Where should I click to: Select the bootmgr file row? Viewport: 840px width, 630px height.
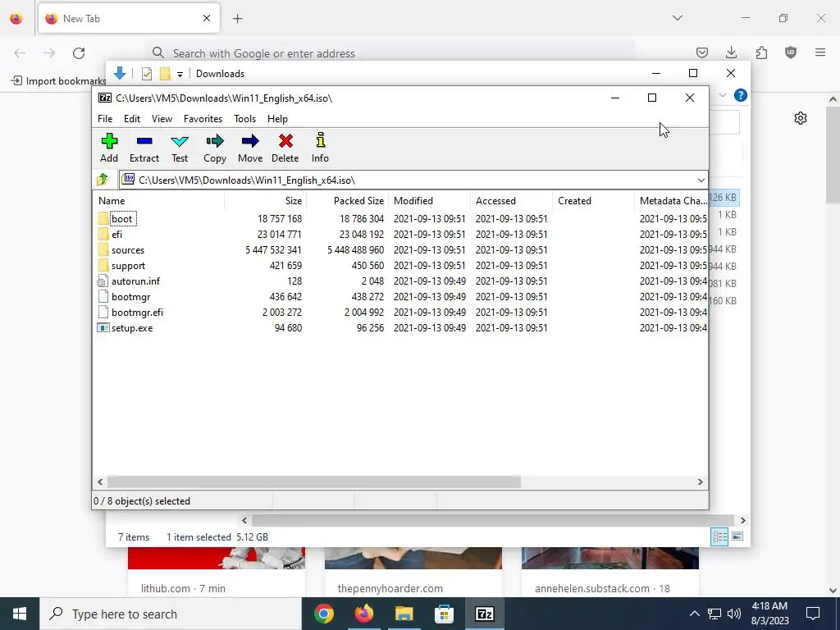[x=400, y=297]
